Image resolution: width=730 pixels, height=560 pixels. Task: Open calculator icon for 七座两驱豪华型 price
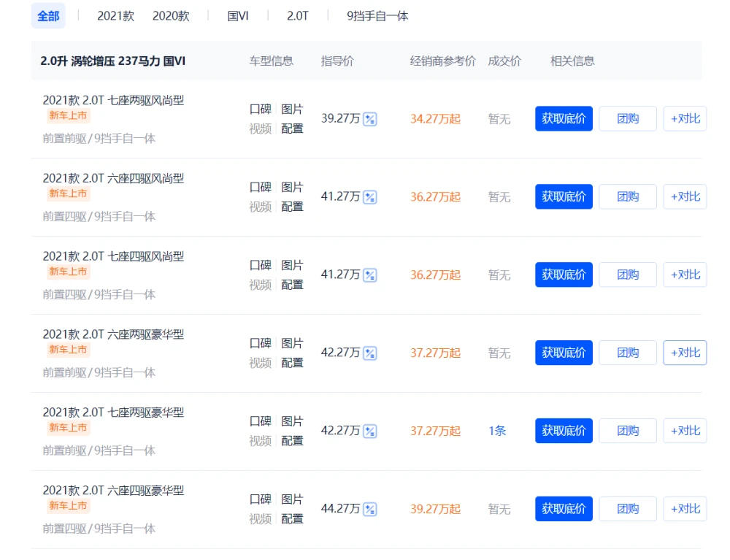[369, 431]
